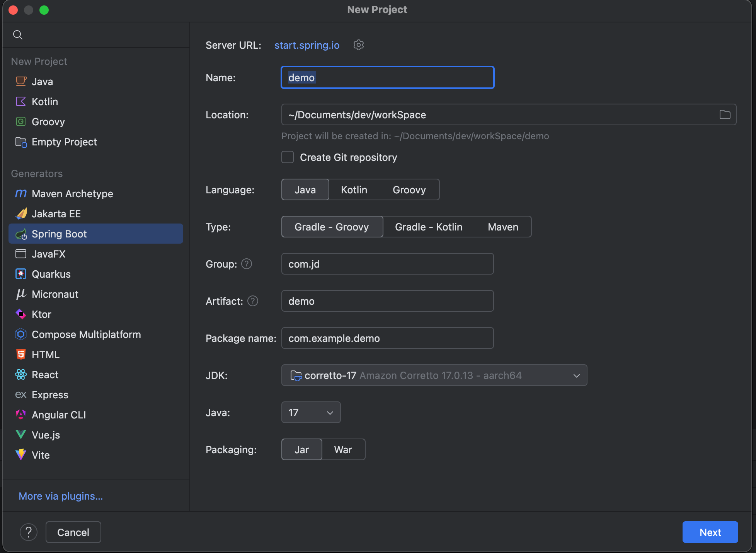The width and height of the screenshot is (756, 553).
Task: Click the help icon next to Artifact
Action: [253, 301]
